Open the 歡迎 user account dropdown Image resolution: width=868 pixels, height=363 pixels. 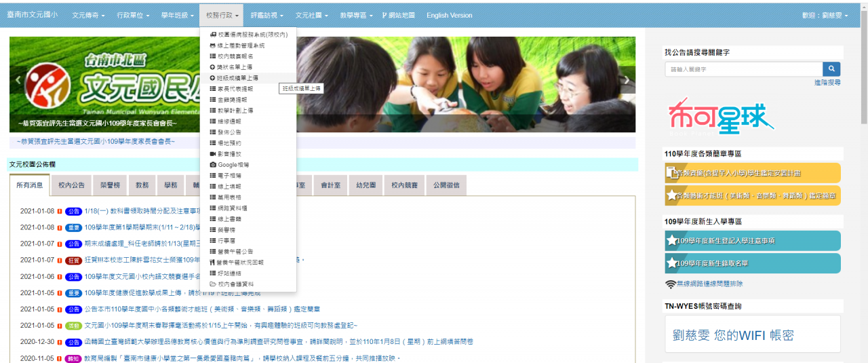click(x=825, y=15)
